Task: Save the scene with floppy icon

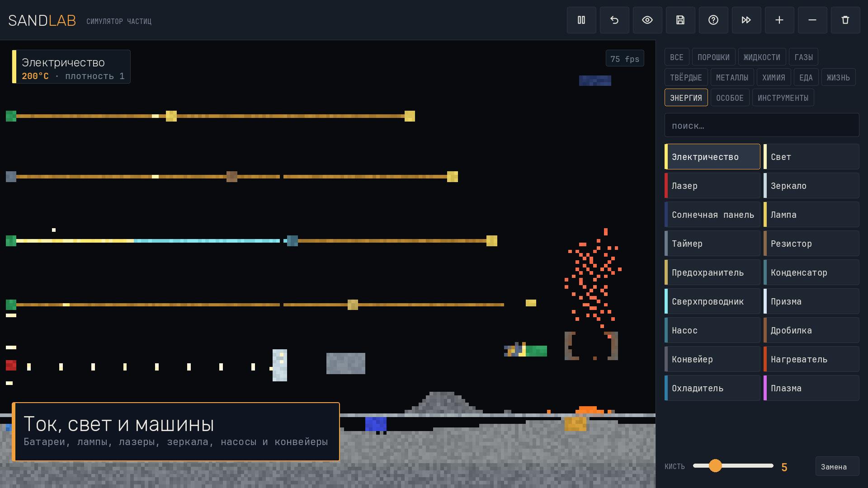Action: (680, 20)
